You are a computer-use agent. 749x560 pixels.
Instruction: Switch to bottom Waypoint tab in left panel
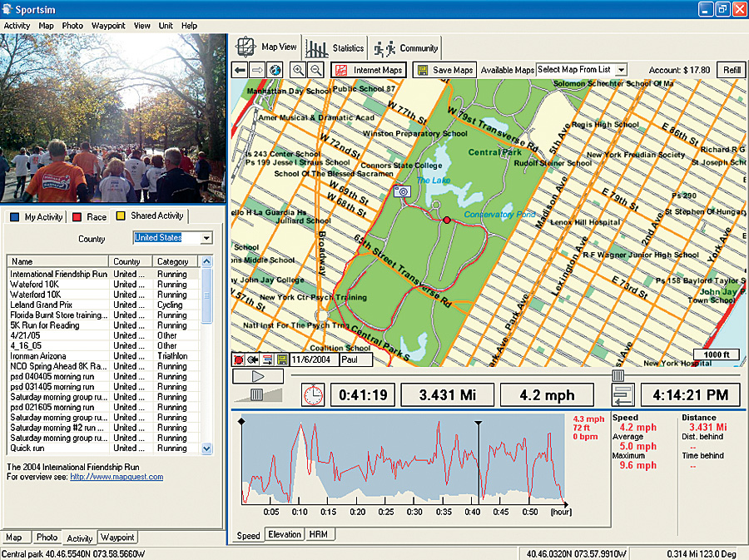pyautogui.click(x=117, y=537)
